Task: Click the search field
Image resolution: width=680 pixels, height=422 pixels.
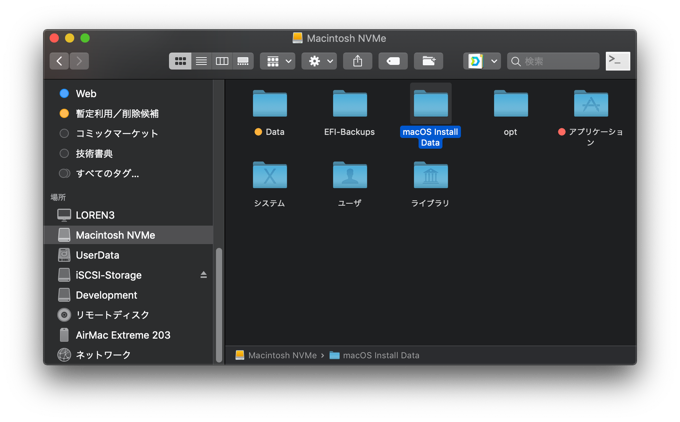Action: pyautogui.click(x=553, y=61)
